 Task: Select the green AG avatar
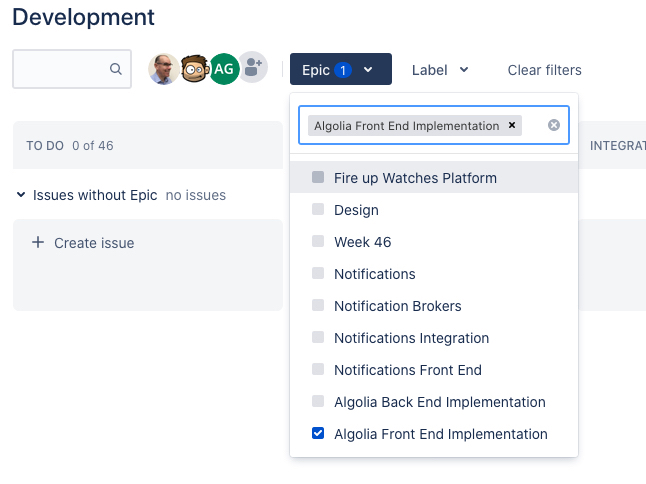pyautogui.click(x=224, y=69)
